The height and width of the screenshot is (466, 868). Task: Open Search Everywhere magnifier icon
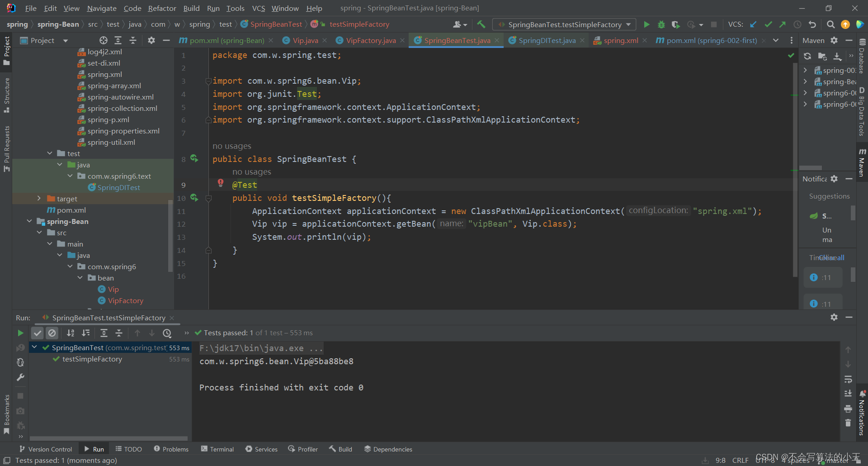[x=830, y=24]
